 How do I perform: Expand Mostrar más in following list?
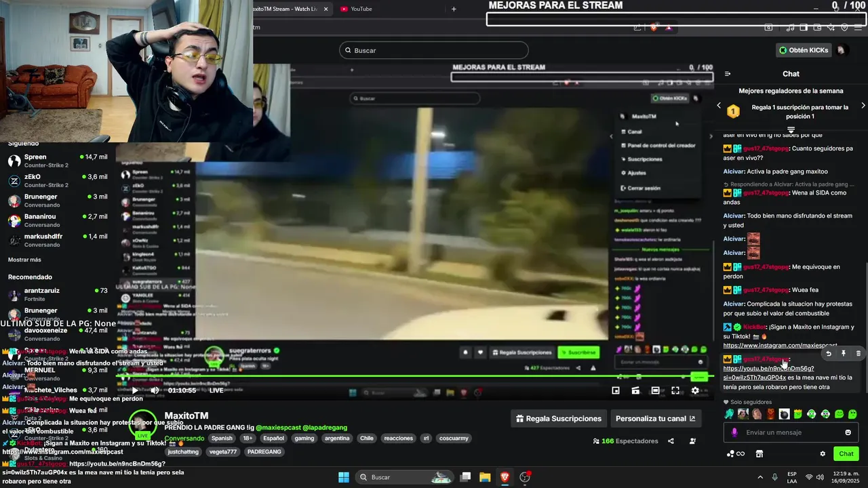(x=24, y=260)
